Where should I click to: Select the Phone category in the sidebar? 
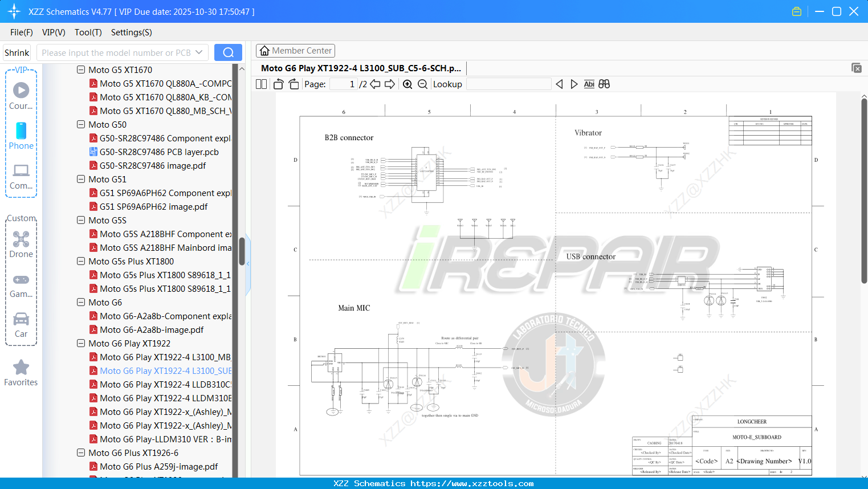coord(21,136)
